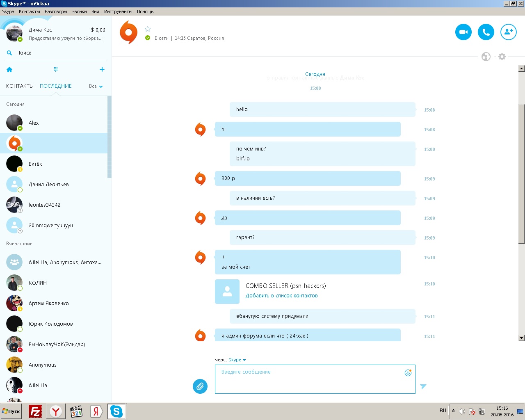Start a voice call
The image size is (525, 420).
point(486,32)
